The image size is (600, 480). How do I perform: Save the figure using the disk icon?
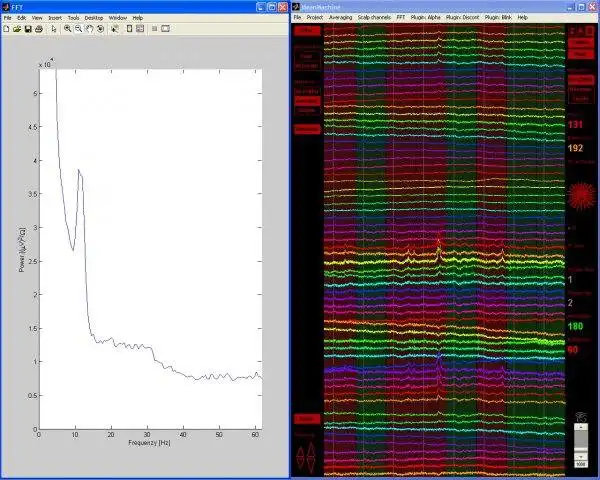click(28, 29)
